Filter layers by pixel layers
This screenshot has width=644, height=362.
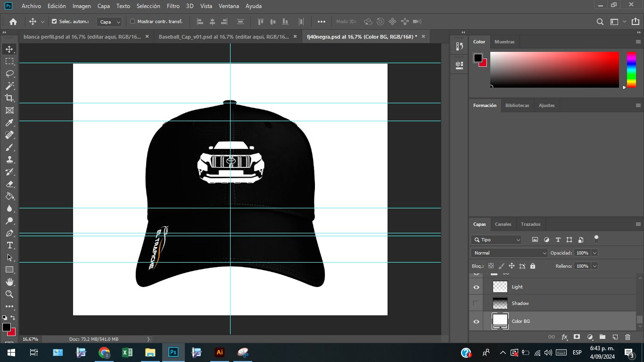click(535, 239)
